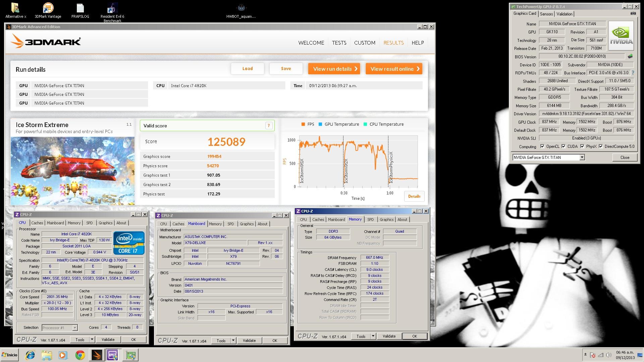Click the GPU name field in GPU-Z
Screen dimensions: 644x362
[x=572, y=24]
